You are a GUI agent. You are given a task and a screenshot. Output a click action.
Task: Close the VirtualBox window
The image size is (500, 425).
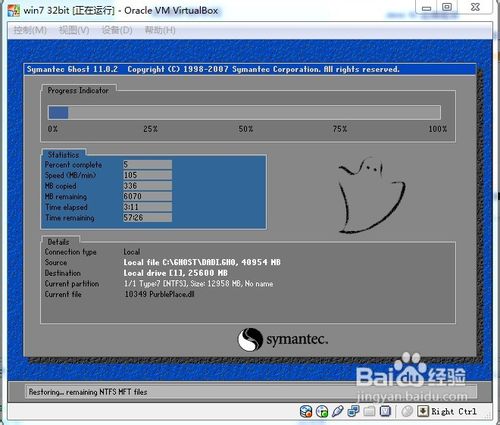click(x=475, y=7)
